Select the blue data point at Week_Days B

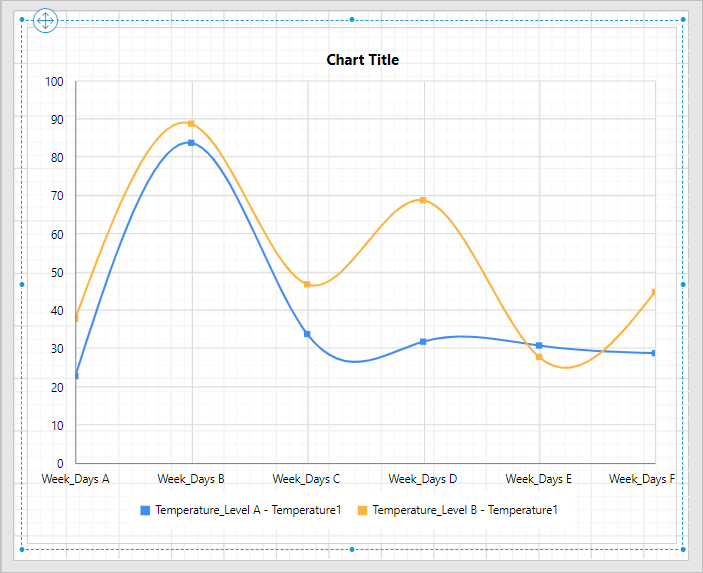(191, 143)
